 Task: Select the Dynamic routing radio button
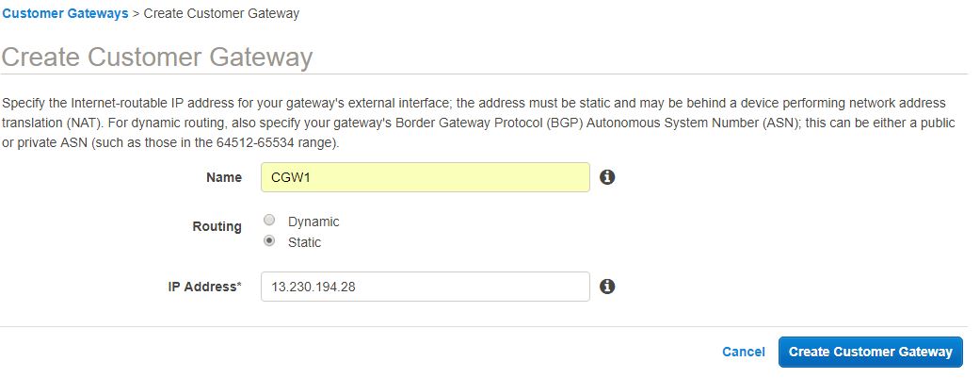tap(268, 221)
